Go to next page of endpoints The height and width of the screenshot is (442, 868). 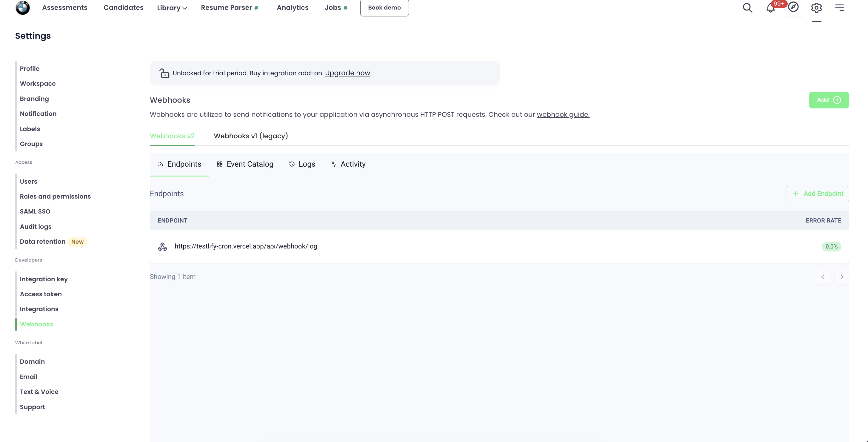(x=841, y=277)
